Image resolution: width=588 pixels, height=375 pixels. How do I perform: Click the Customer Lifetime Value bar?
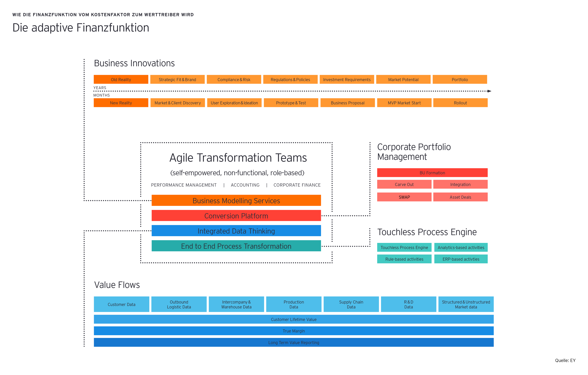point(294,319)
